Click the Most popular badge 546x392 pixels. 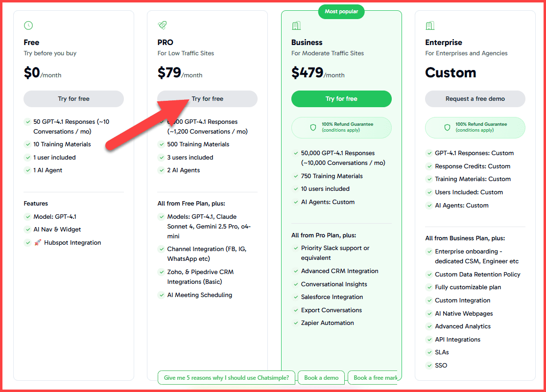point(341,12)
